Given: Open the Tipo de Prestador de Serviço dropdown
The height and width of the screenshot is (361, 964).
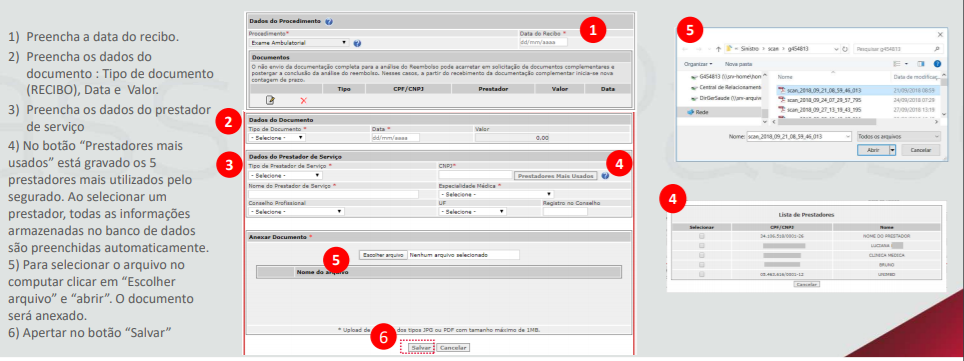Looking at the screenshot, I should tap(285, 175).
